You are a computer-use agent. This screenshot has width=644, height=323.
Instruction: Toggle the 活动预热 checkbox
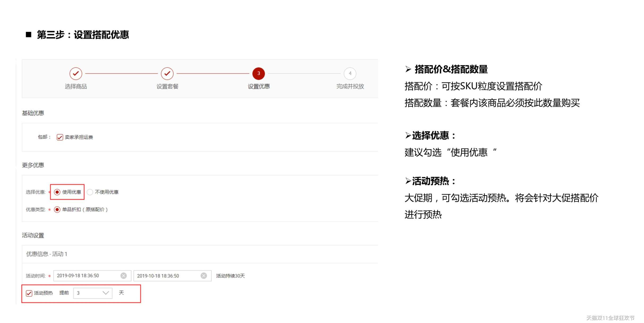(29, 293)
